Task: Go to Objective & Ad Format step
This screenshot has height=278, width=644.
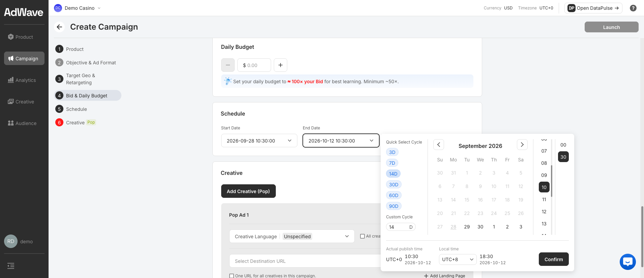Action: click(x=91, y=63)
